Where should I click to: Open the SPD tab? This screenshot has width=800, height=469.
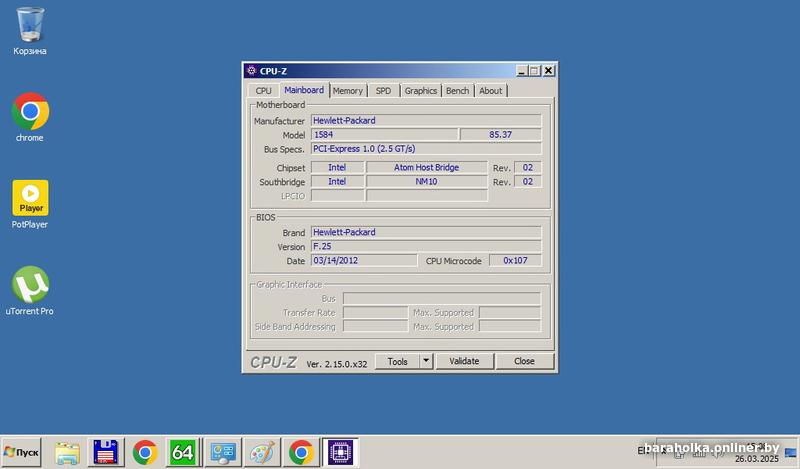pos(383,90)
